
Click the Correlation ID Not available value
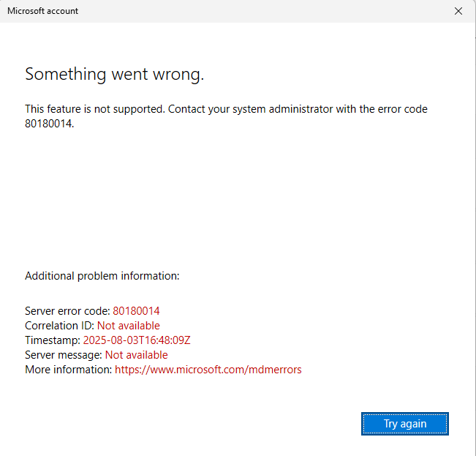(x=129, y=326)
